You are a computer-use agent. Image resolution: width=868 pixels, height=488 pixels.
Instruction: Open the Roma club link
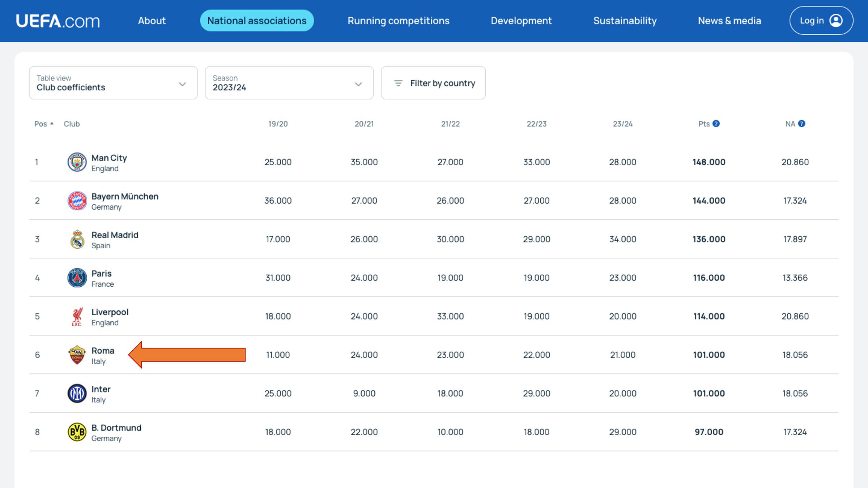coord(103,351)
